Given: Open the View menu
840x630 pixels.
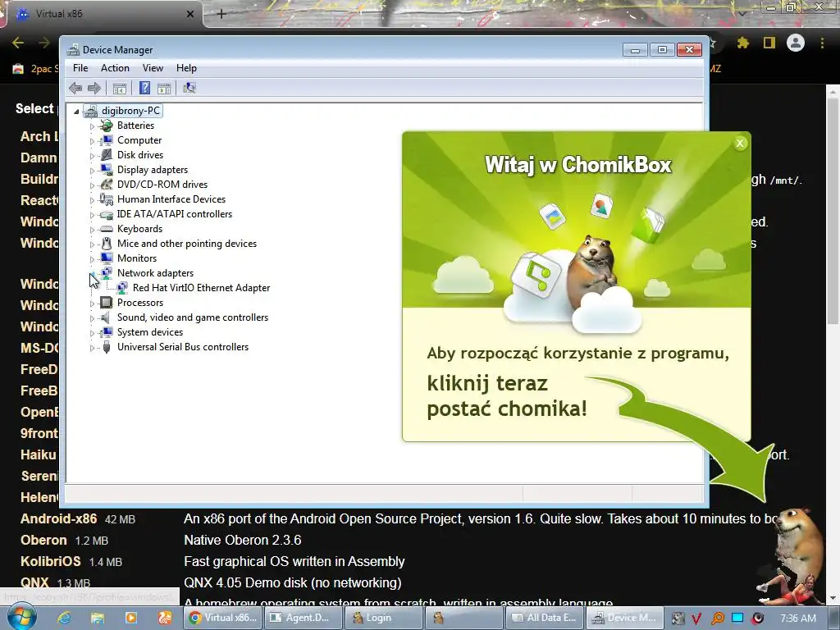Looking at the screenshot, I should point(153,68).
